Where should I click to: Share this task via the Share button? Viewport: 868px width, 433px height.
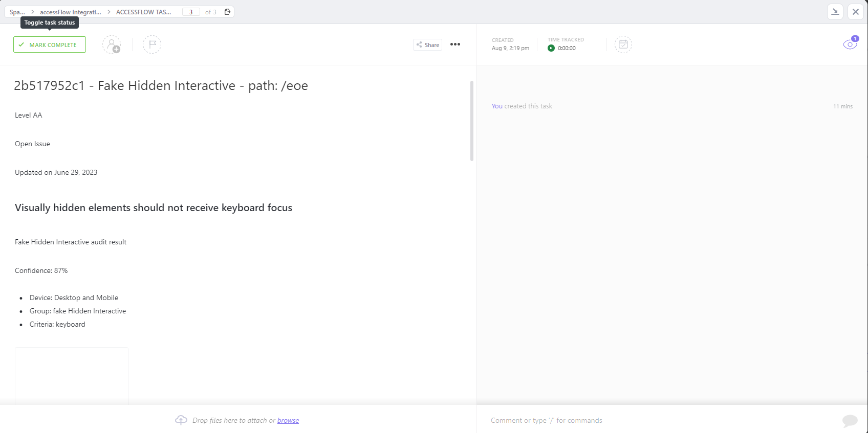427,45
